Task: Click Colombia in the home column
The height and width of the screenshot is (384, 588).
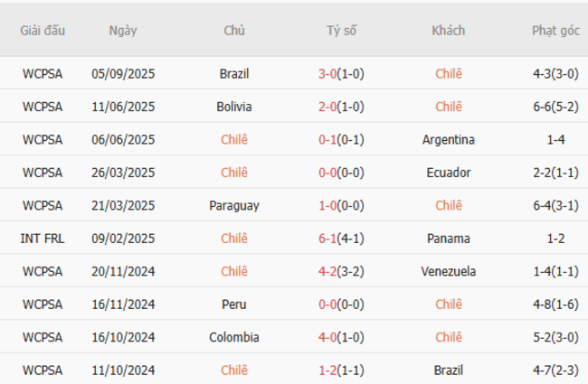Action: coord(234,337)
